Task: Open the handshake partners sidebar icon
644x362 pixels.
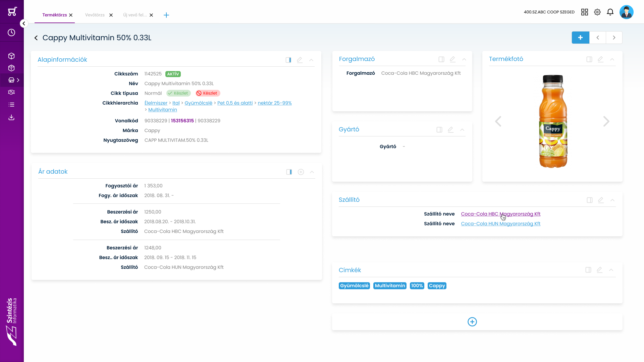Action: tap(11, 92)
